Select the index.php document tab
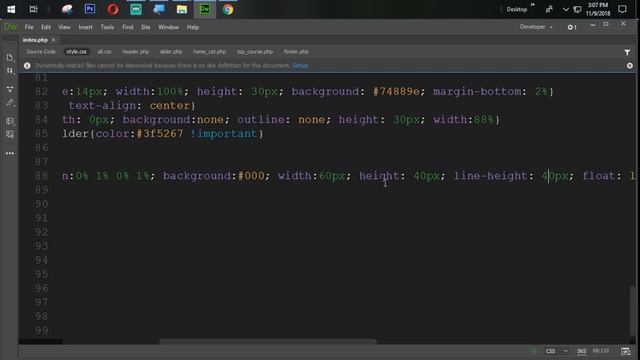This screenshot has width=640, height=360. (35, 40)
